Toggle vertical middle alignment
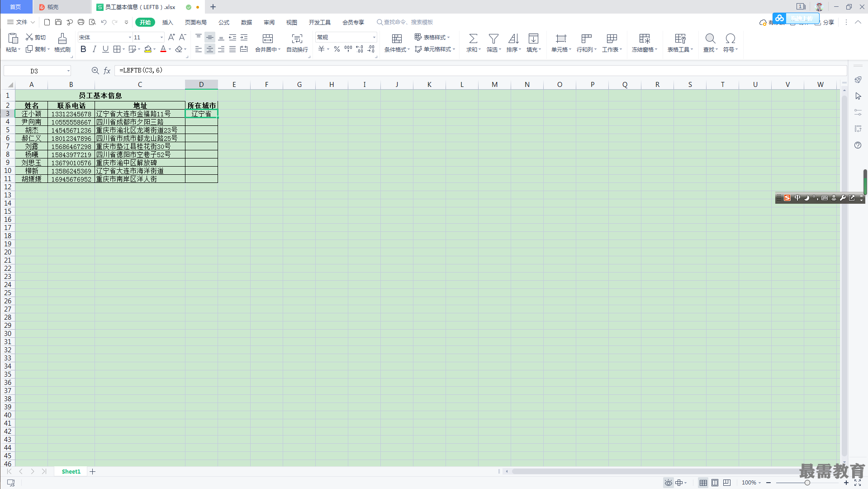The image size is (868, 489). tap(210, 37)
